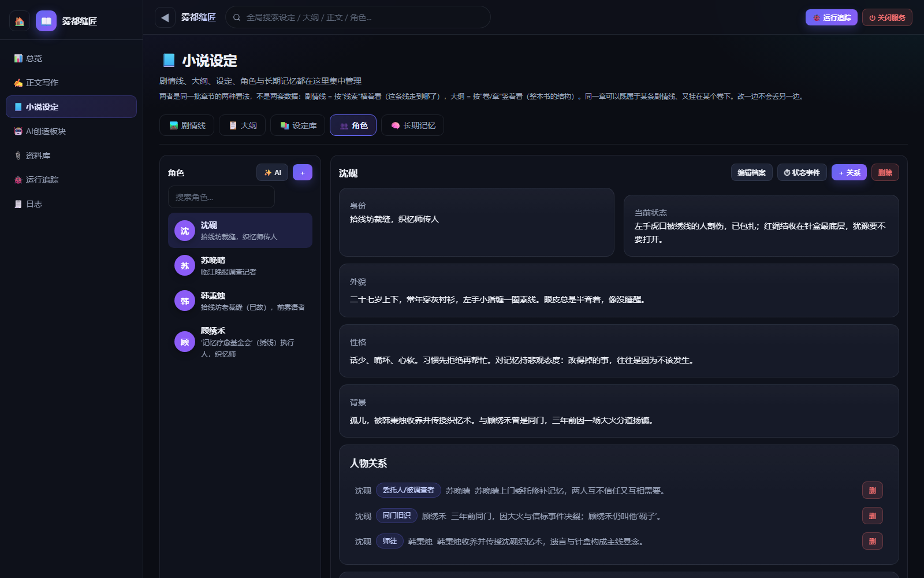This screenshot has height=578, width=924.
Task: Click the 外貌 card label
Action: (x=358, y=282)
